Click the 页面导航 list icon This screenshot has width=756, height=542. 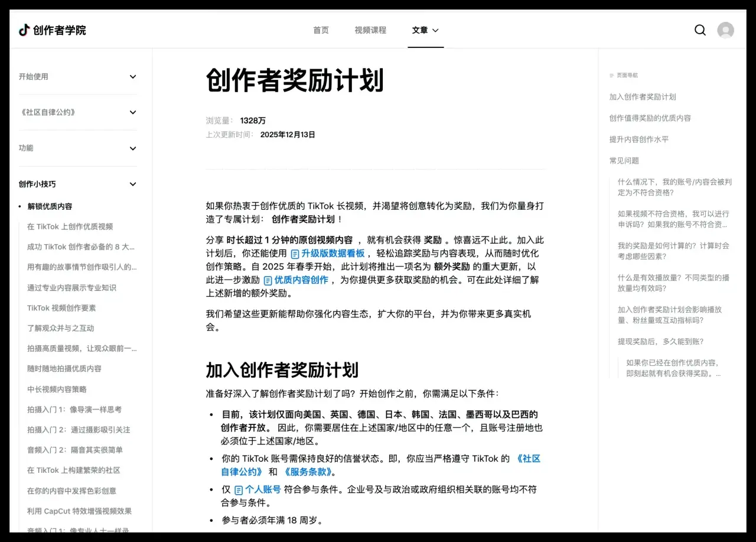click(x=612, y=76)
